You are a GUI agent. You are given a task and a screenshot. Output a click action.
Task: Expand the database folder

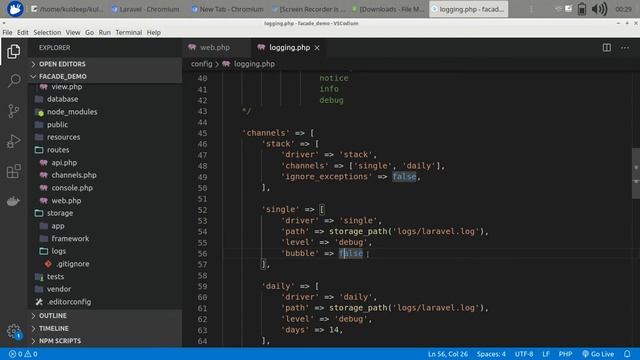click(x=62, y=99)
